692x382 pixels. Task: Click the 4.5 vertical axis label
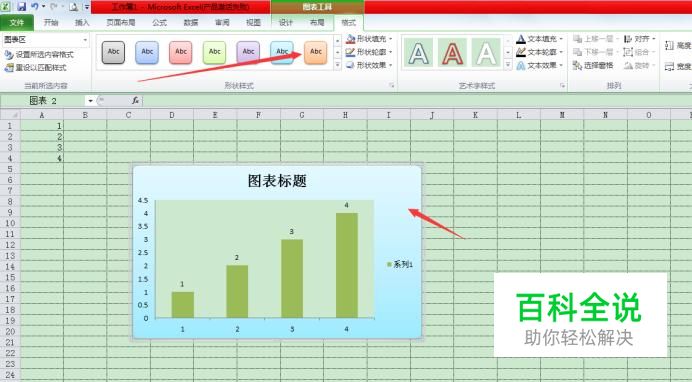coord(143,200)
